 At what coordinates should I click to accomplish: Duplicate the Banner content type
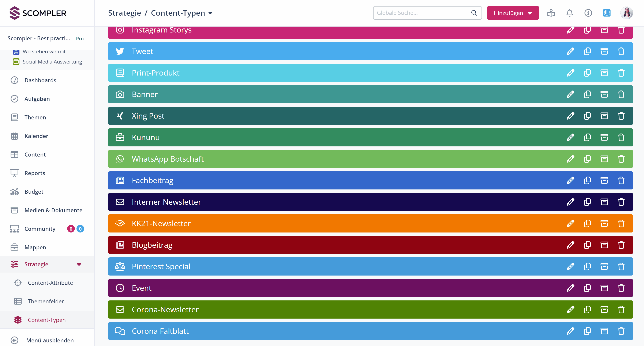587,94
